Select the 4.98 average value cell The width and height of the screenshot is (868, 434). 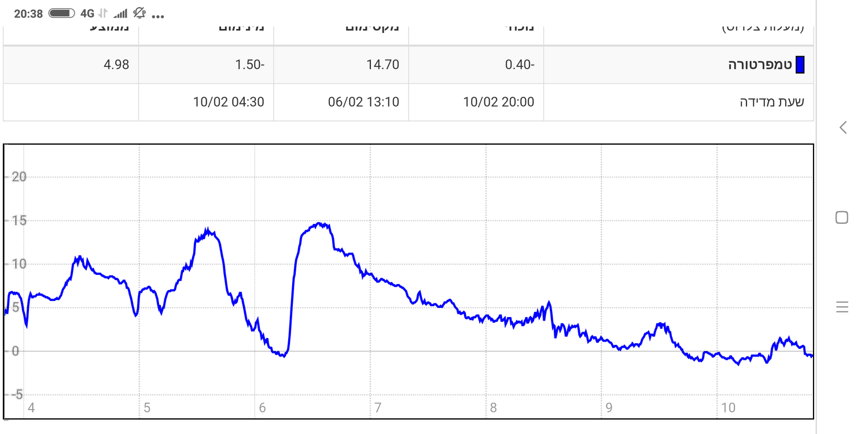click(x=116, y=65)
